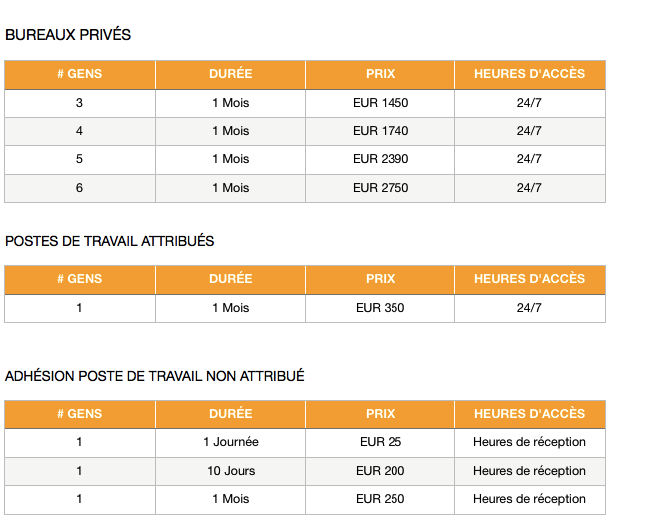Click the EUR 2750 price cell
This screenshot has height=518, width=665.
[380, 188]
